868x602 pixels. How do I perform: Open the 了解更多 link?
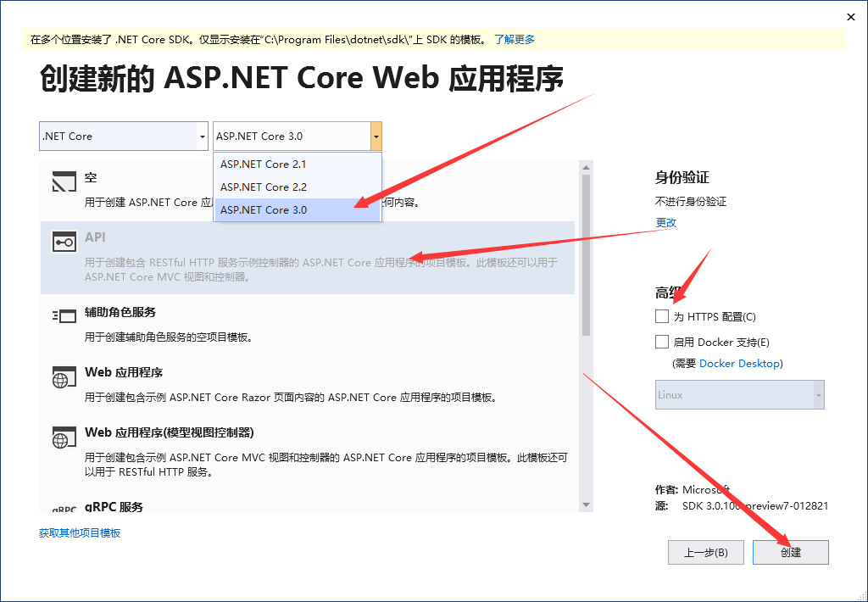[x=515, y=39]
